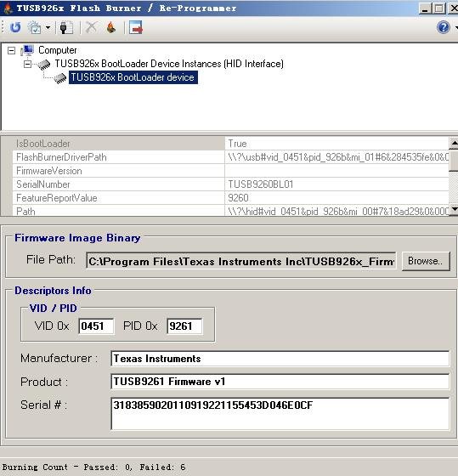
Task: Click the settings checklist toolbar icon
Action: [34, 27]
